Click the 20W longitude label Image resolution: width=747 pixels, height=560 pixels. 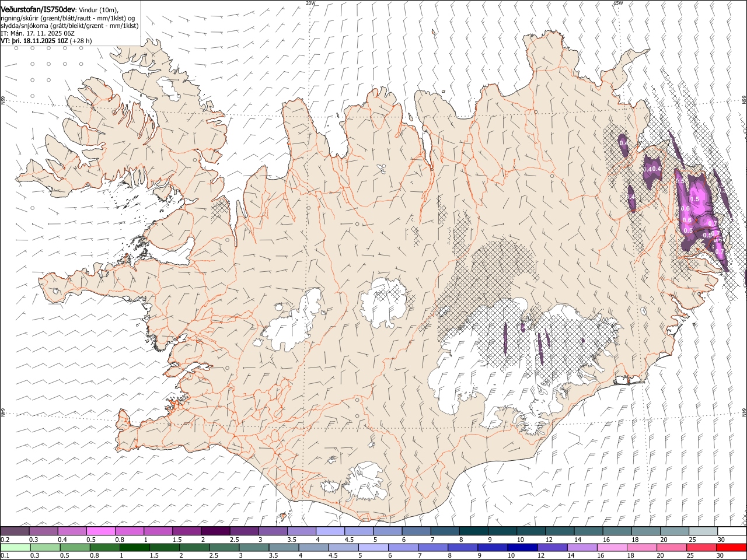pyautogui.click(x=310, y=3)
